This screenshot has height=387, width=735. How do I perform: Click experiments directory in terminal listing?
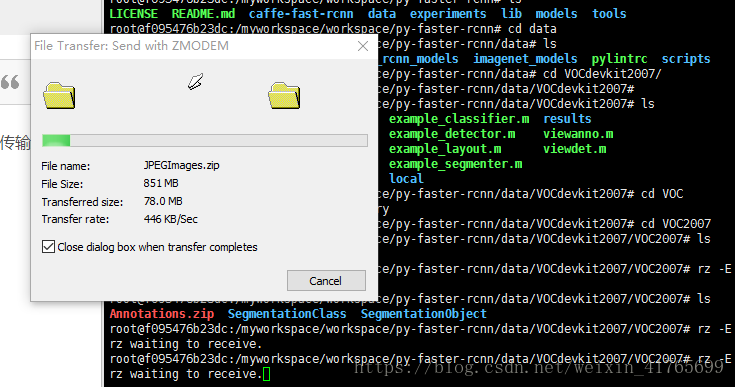(x=448, y=14)
